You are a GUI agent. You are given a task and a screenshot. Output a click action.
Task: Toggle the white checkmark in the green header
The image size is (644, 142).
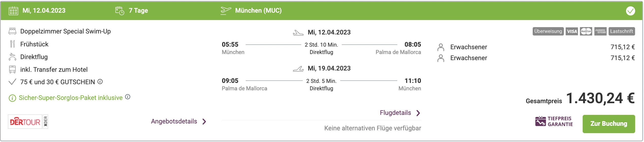630,11
